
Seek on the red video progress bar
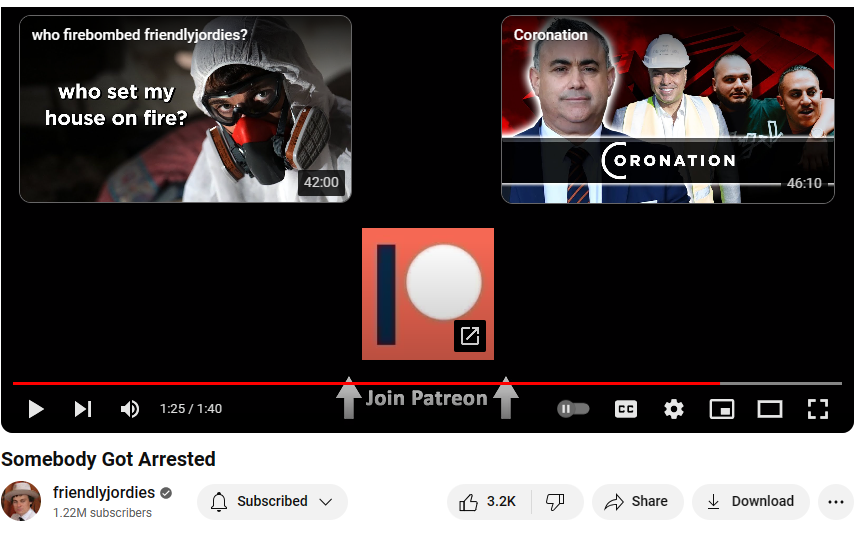(400, 383)
